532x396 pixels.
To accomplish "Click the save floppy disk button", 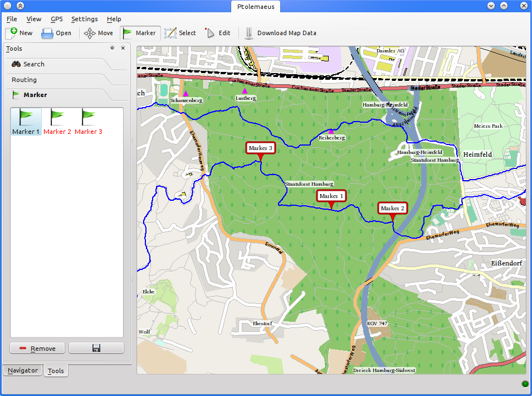I will click(x=96, y=348).
